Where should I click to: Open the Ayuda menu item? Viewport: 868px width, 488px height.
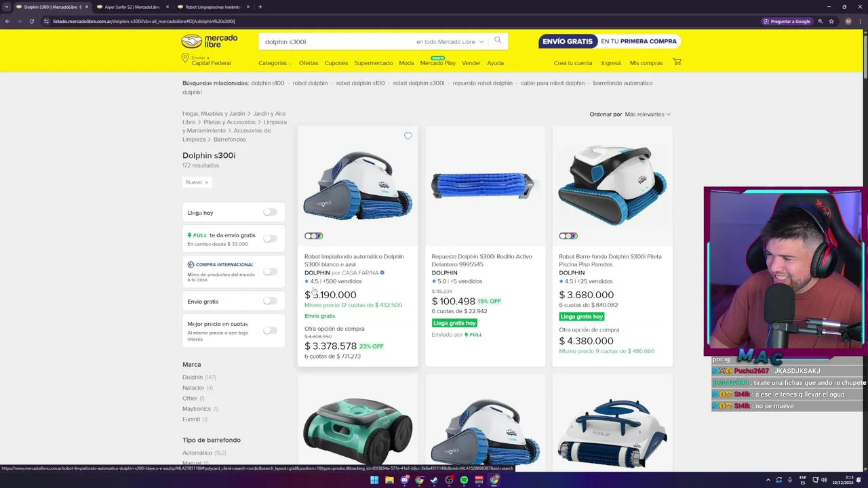(x=495, y=63)
